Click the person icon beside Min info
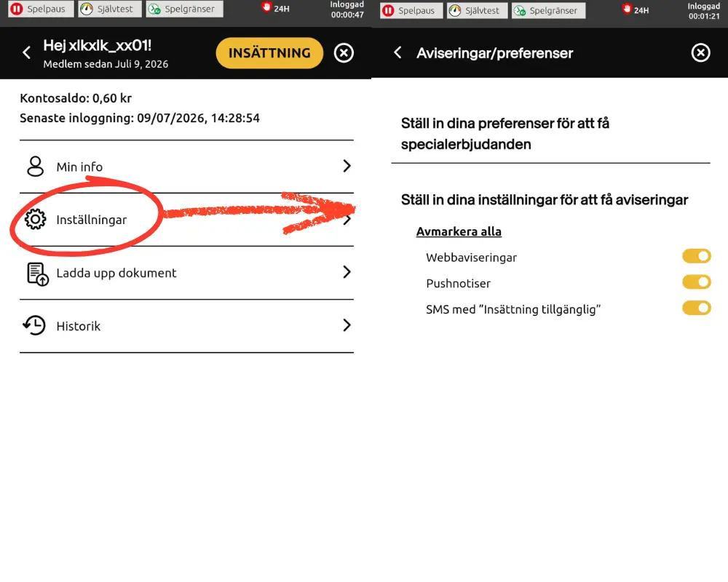The image size is (728, 582). pos(35,166)
